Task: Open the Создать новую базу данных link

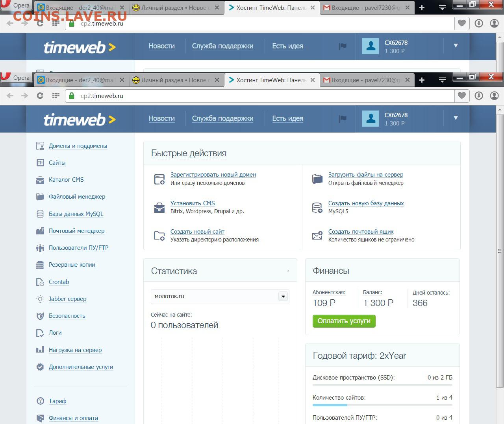Action: click(x=366, y=203)
